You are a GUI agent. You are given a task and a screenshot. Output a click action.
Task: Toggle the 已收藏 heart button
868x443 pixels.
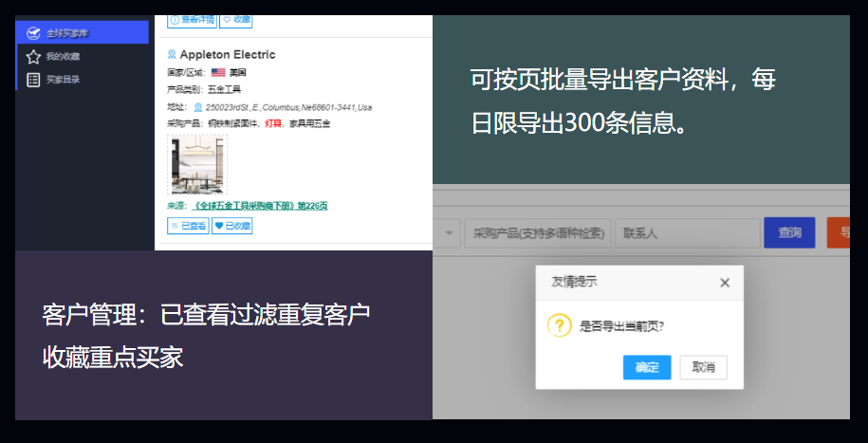click(231, 226)
